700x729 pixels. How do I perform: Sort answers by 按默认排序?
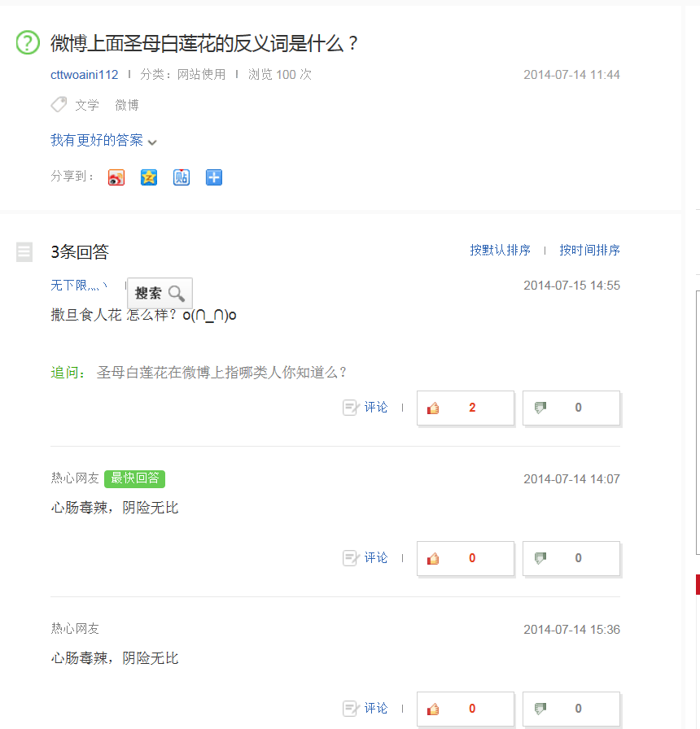tap(500, 250)
